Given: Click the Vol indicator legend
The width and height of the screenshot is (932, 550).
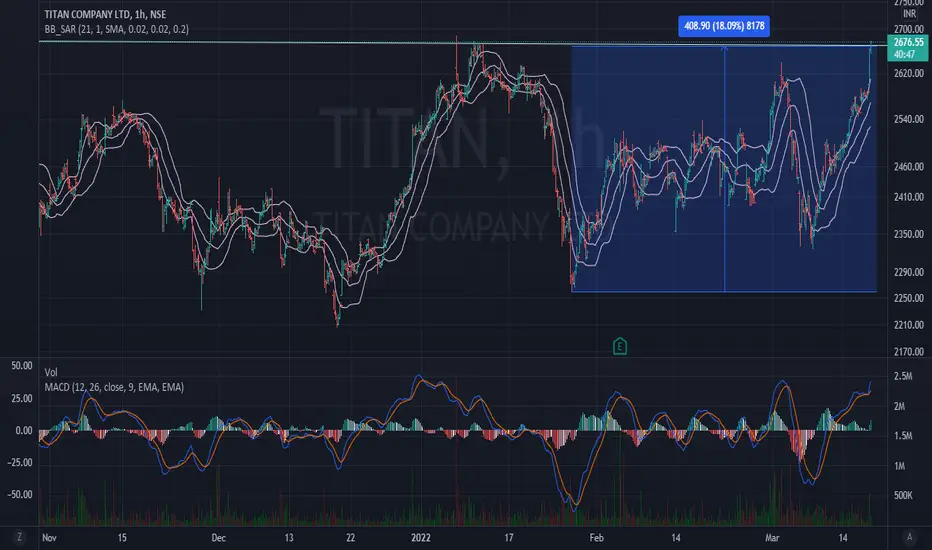Looking at the screenshot, I should point(51,372).
